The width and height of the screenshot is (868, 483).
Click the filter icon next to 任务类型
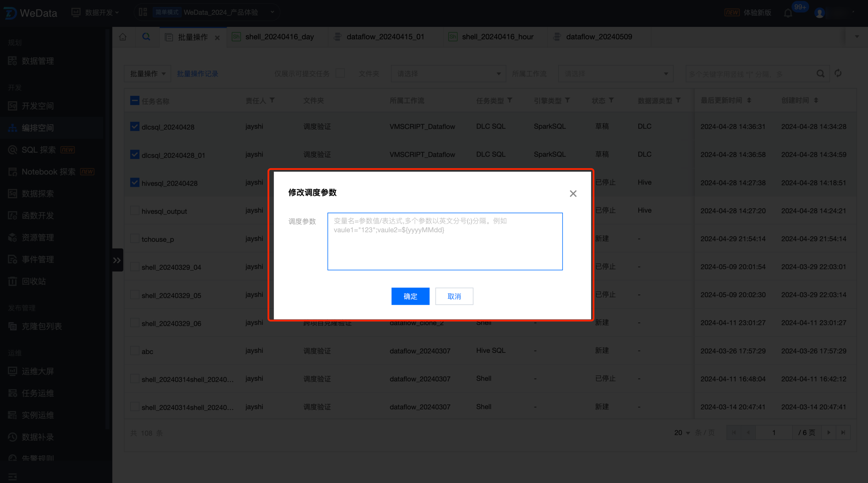pyautogui.click(x=510, y=100)
